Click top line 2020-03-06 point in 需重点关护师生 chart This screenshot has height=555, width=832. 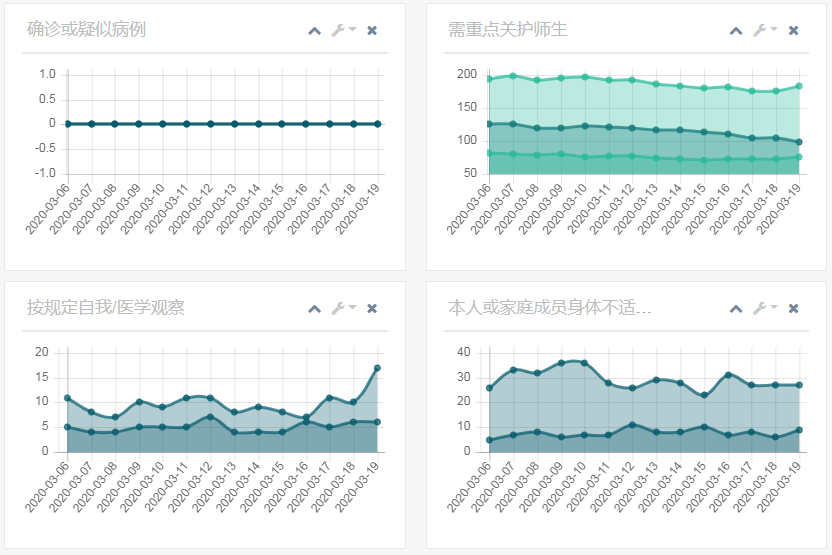(489, 79)
